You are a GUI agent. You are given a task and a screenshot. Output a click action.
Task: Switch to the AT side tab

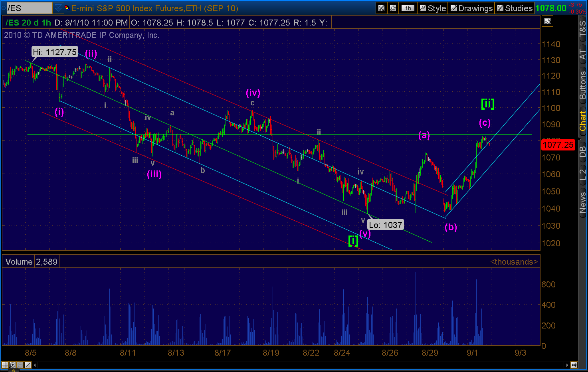click(583, 54)
